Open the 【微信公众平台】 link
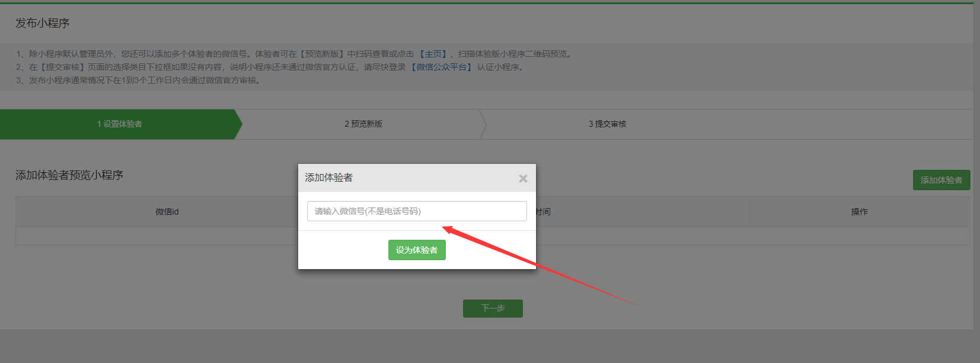The image size is (980, 363). pos(442,67)
